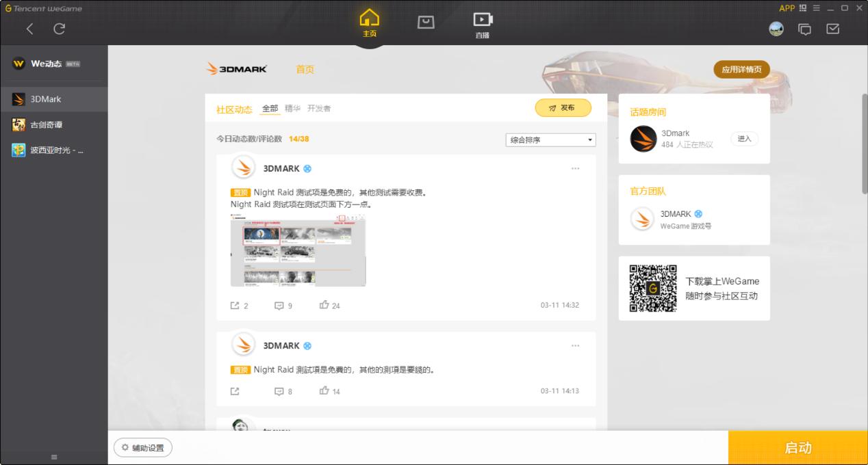The width and height of the screenshot is (868, 465).
Task: Open the user profile avatar in top bar
Action: click(776, 29)
